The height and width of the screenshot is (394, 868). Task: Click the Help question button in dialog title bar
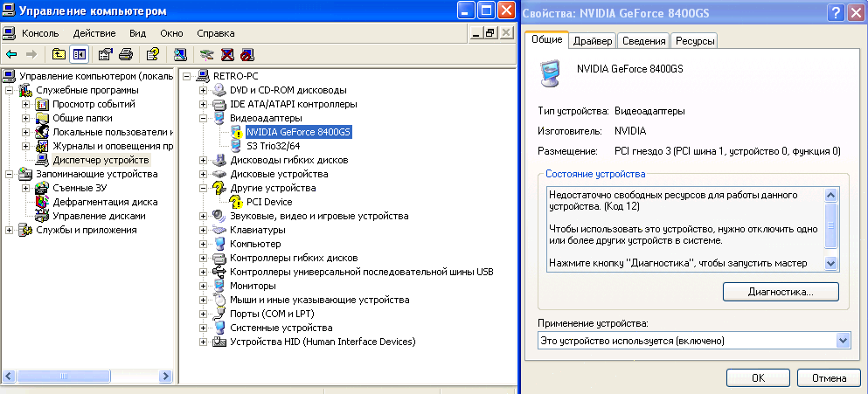tap(837, 13)
